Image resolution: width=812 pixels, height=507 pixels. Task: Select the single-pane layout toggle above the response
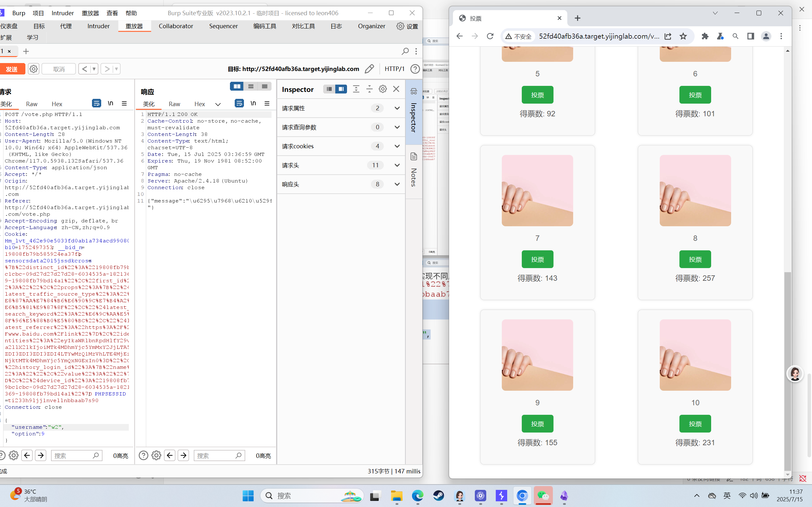(x=265, y=86)
